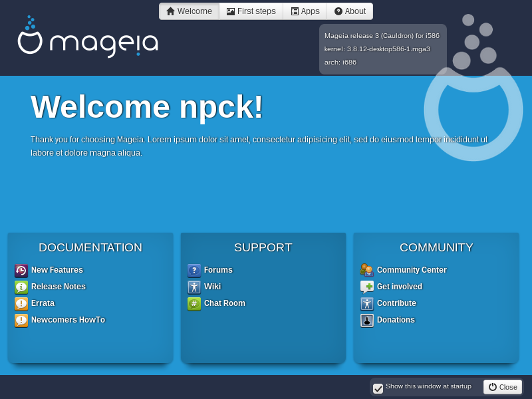This screenshot has width=532, height=399.
Task: Click the green Release Notes info icon
Action: click(21, 287)
